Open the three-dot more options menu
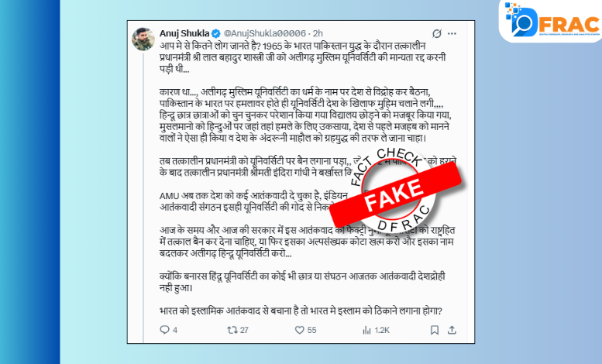Image resolution: width=602 pixels, height=364 pixels. point(452,34)
